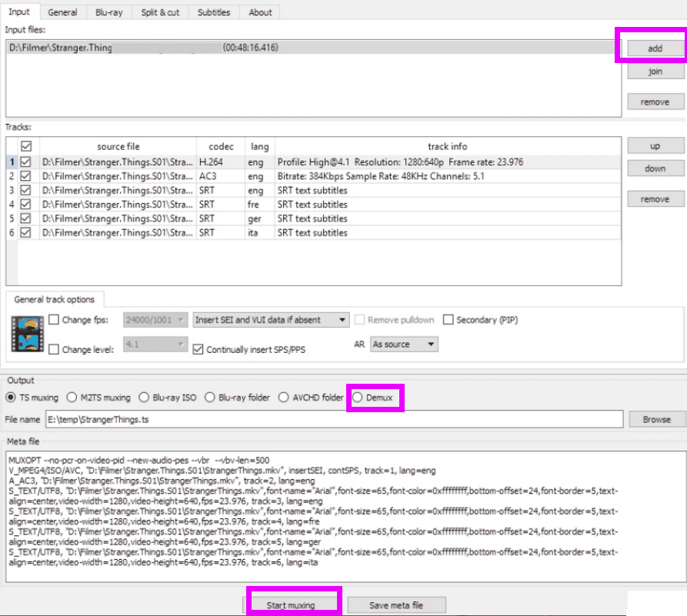Image resolution: width=687 pixels, height=616 pixels.
Task: Open the 24000/1001 fps dropdown
Action: click(x=156, y=320)
